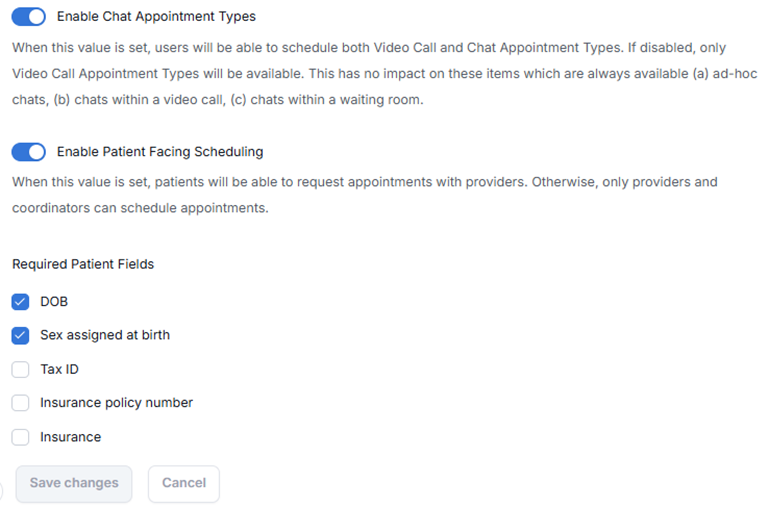
Task: Click the Required Patient Fields heading
Action: click(83, 265)
